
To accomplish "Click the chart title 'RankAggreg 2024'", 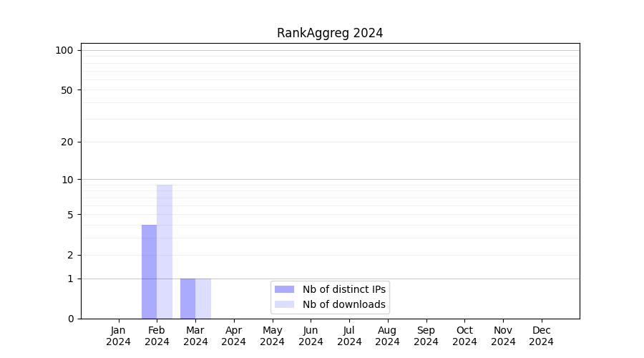I will pos(330,33).
